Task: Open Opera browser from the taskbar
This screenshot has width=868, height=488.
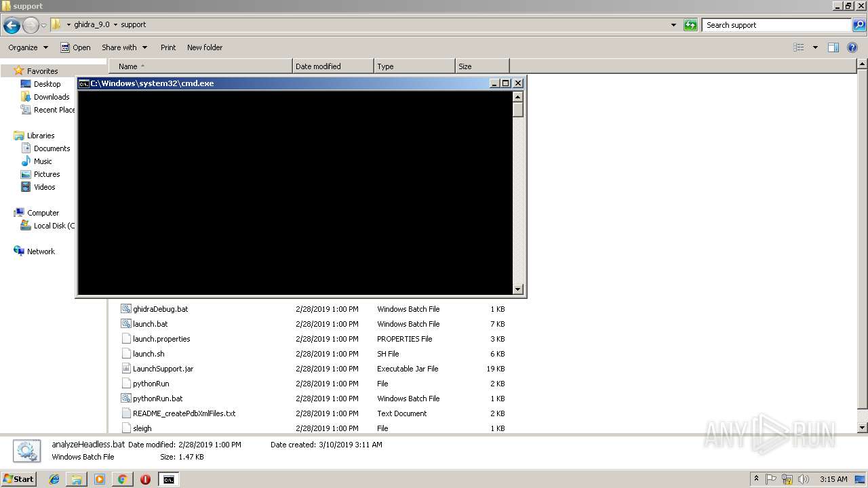Action: pyautogui.click(x=145, y=479)
